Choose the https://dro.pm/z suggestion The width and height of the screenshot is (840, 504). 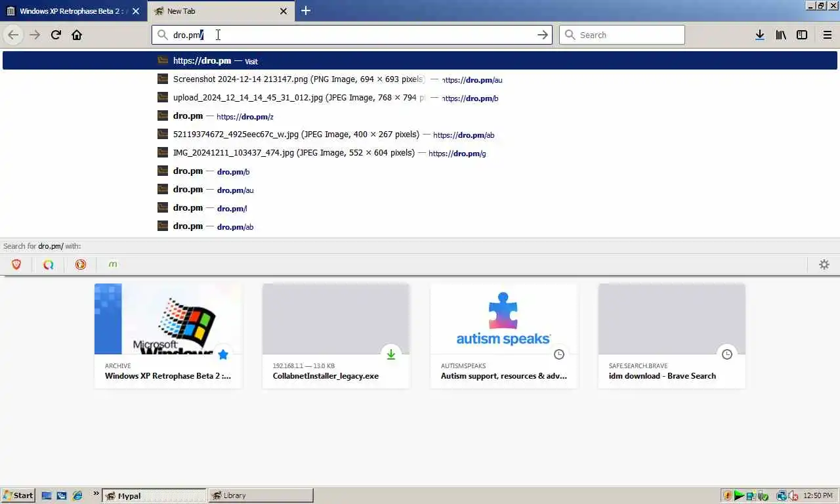point(420,116)
